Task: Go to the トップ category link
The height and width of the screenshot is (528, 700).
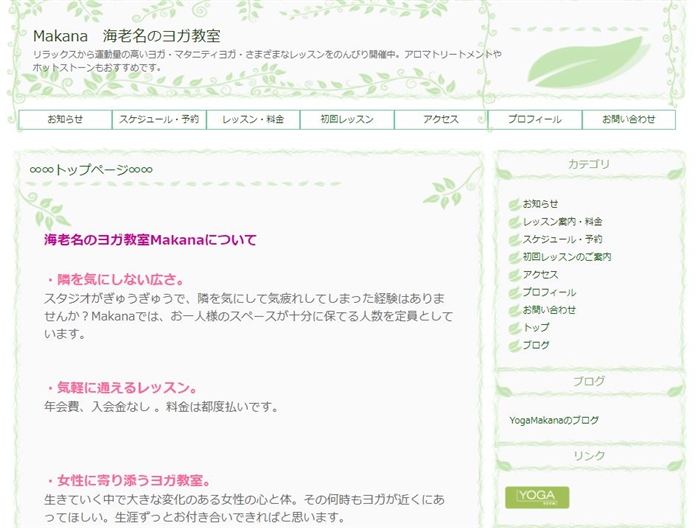Action: (x=536, y=328)
